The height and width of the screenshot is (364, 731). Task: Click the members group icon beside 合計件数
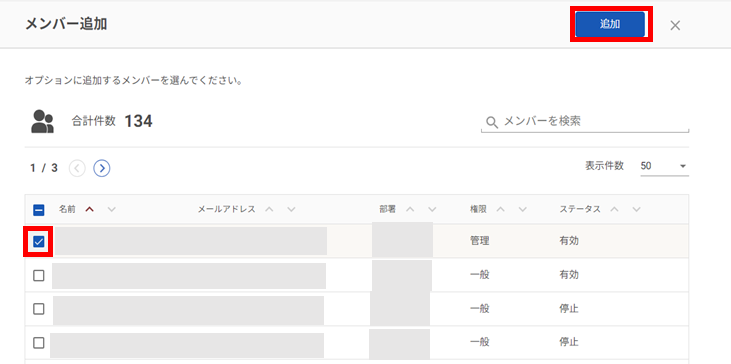click(42, 122)
